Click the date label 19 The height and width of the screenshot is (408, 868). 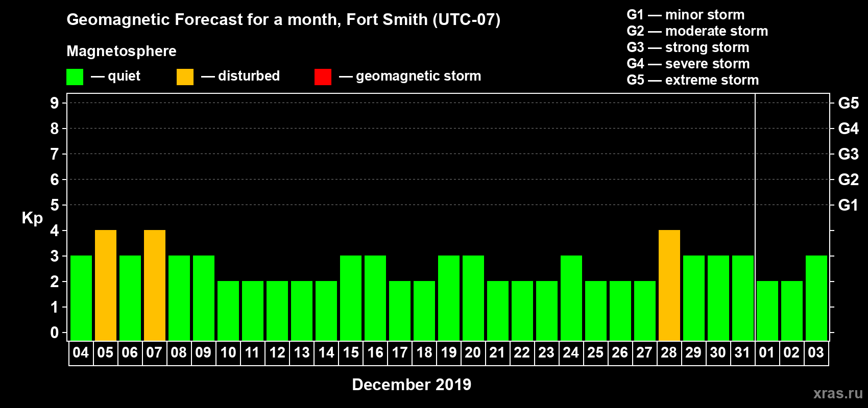pyautogui.click(x=448, y=352)
